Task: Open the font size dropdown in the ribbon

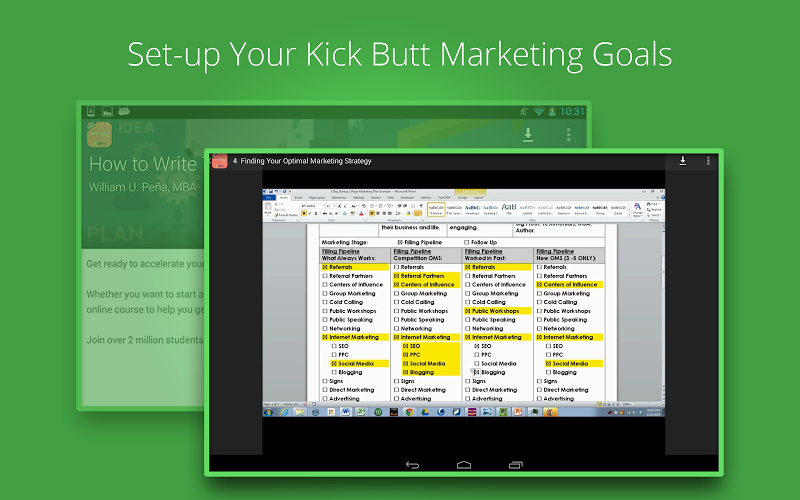Action: (335, 206)
